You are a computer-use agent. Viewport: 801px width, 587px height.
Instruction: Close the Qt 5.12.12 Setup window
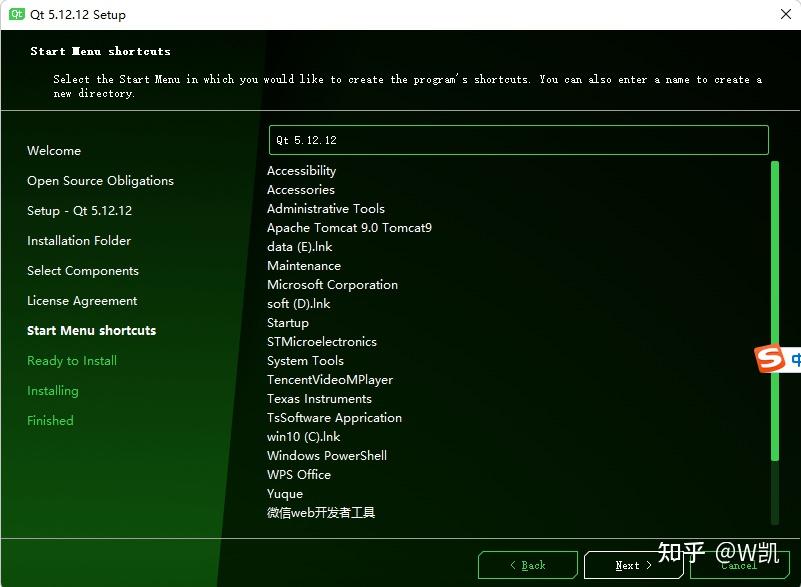786,14
